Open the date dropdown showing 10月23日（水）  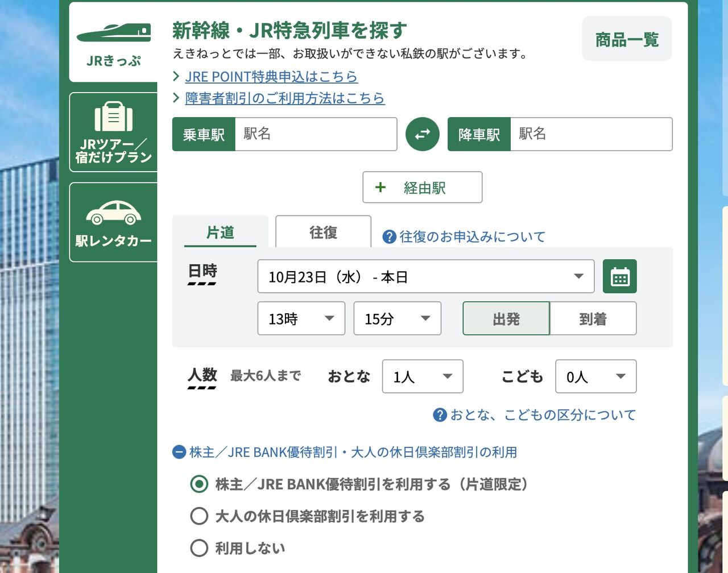coord(426,277)
